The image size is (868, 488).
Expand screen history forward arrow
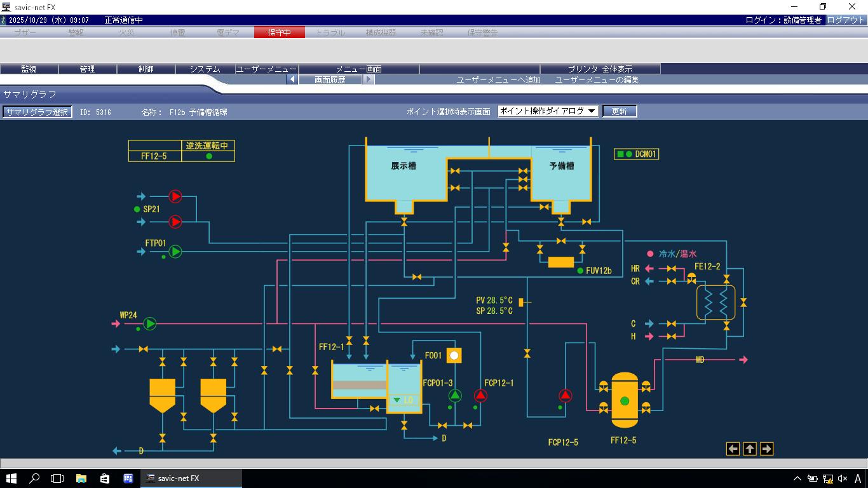coord(369,79)
